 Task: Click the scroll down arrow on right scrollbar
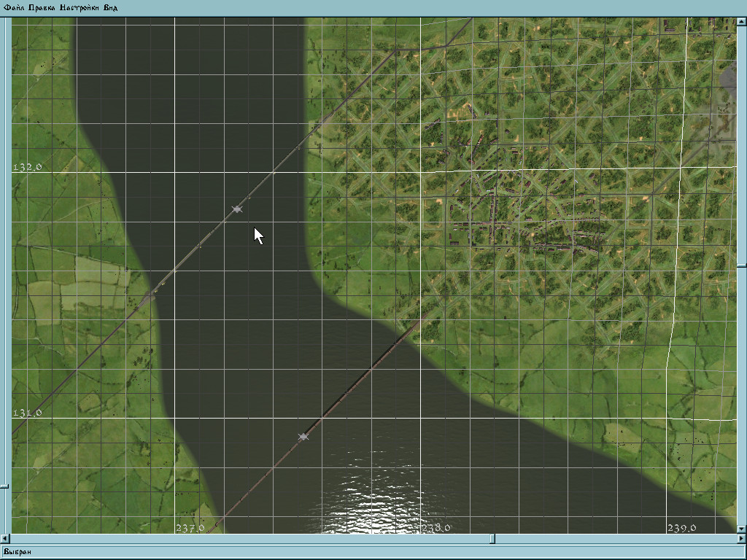tap(742, 529)
